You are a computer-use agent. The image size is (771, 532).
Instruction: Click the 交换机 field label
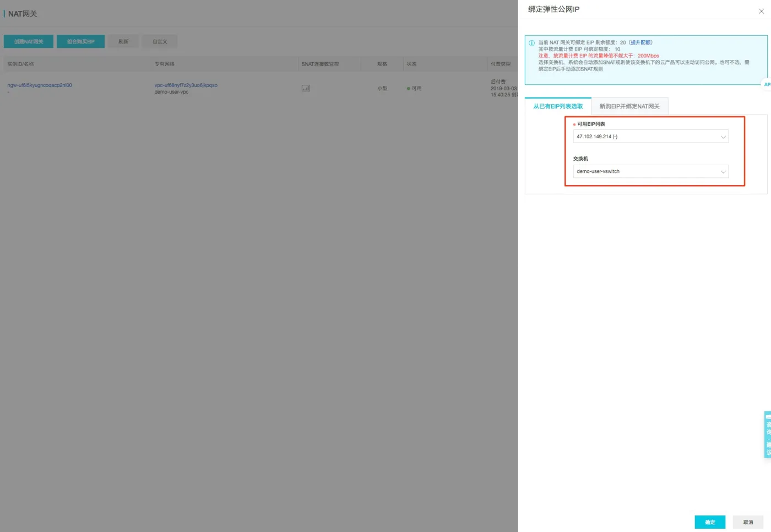pos(580,159)
